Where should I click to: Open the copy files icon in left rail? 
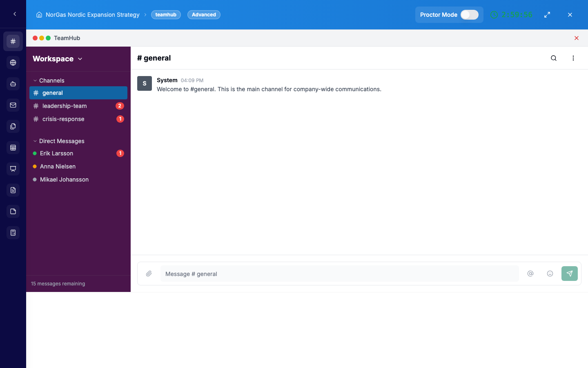tap(13, 126)
